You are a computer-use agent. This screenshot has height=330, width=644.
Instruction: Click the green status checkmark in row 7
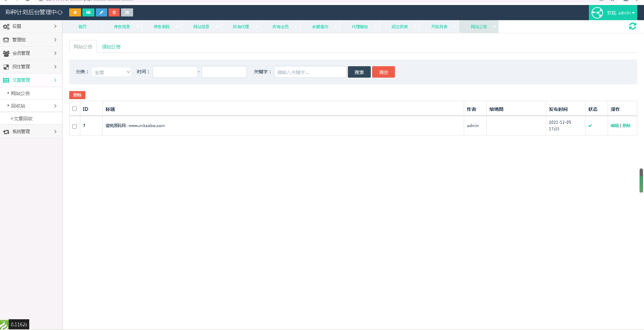(x=590, y=126)
